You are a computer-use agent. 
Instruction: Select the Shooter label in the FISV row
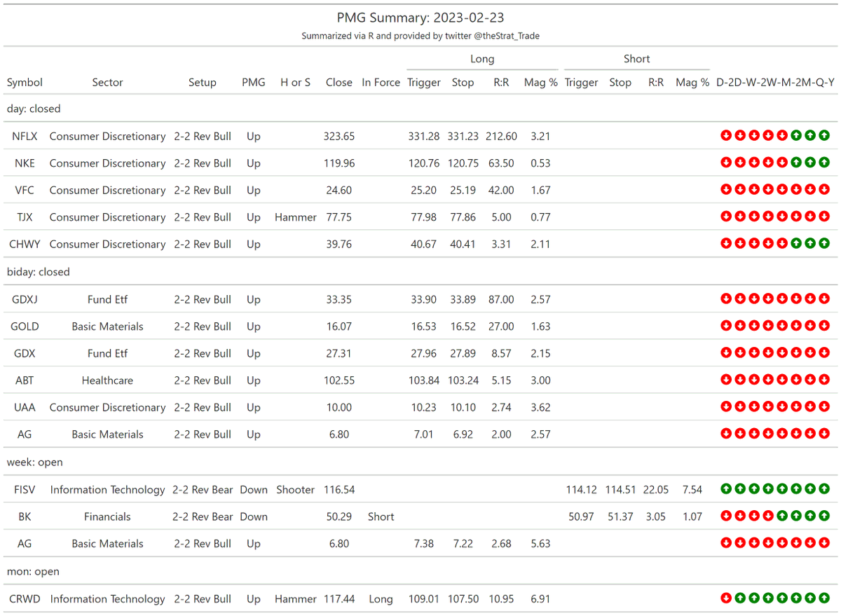tap(296, 490)
